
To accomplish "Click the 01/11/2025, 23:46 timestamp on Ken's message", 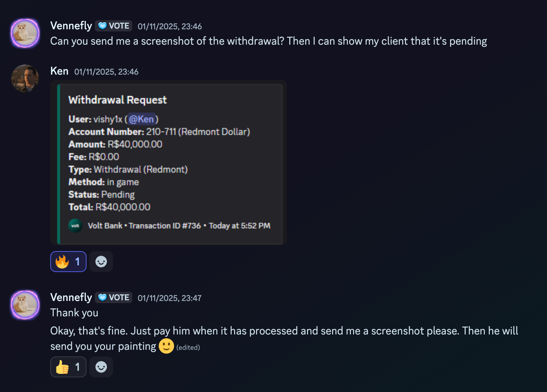I will (106, 71).
